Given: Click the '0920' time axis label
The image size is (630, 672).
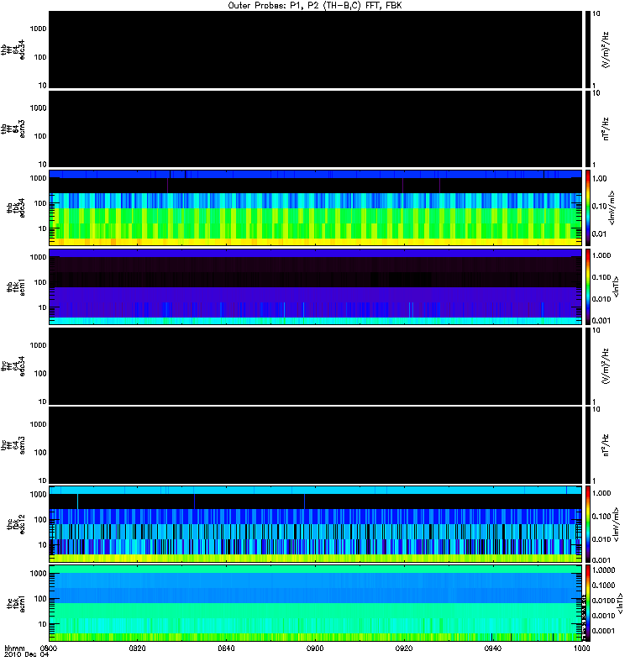Looking at the screenshot, I should coord(404,648).
